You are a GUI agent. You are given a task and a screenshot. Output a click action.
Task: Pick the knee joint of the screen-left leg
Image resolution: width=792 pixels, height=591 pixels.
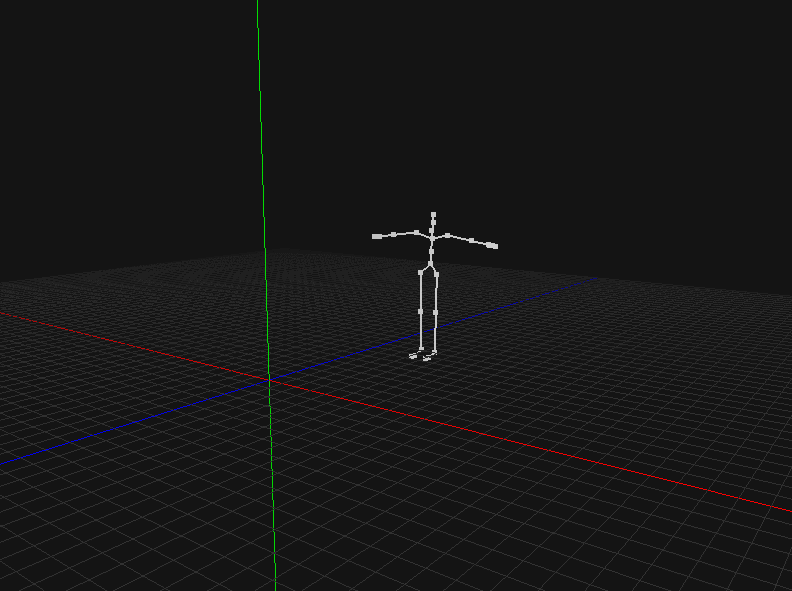click(421, 312)
